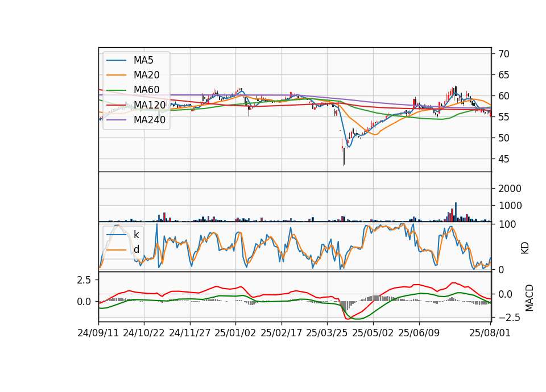
Task: Click the MA60 legend label
Action: [146, 90]
